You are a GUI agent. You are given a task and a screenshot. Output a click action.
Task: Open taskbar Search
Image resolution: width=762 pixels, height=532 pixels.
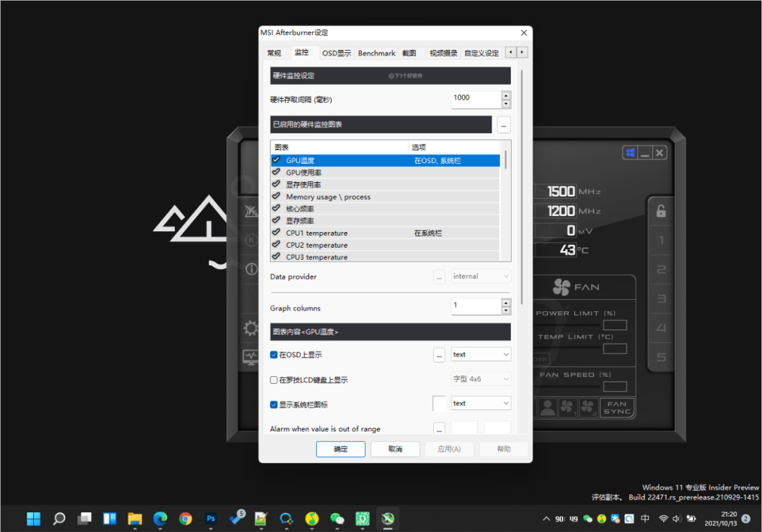59,519
